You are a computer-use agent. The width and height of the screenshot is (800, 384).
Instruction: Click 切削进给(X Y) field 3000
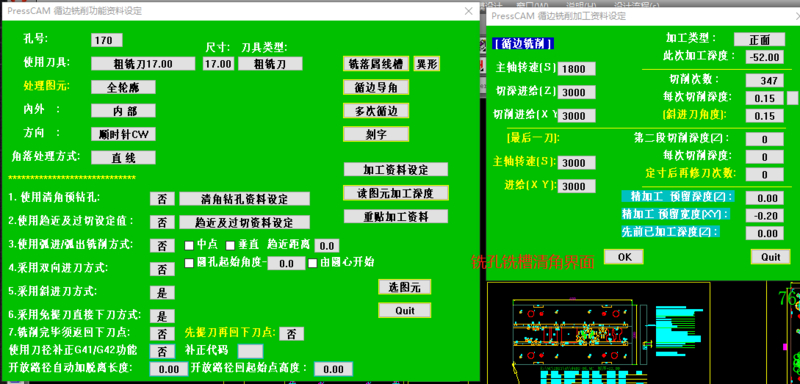click(577, 116)
